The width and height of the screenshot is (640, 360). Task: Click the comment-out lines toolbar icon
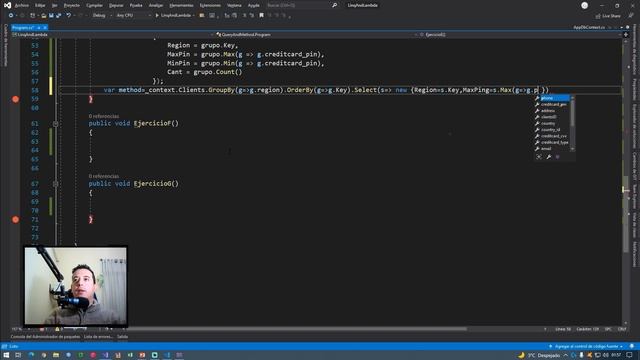(244, 16)
